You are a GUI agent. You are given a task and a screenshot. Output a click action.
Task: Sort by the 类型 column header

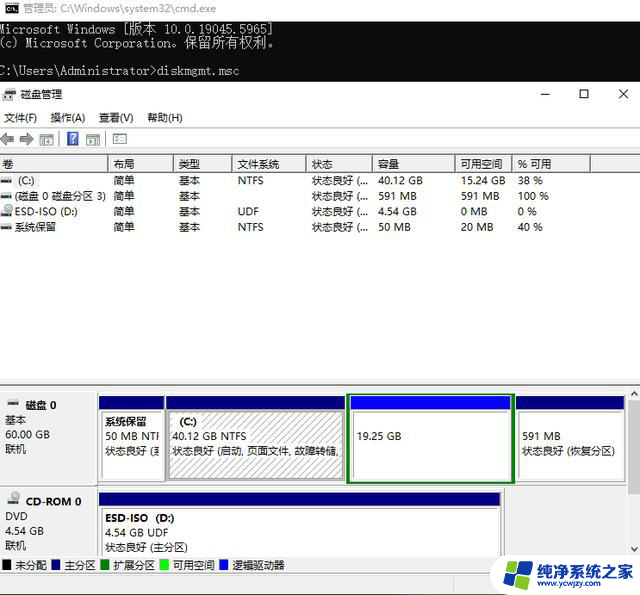click(x=203, y=164)
